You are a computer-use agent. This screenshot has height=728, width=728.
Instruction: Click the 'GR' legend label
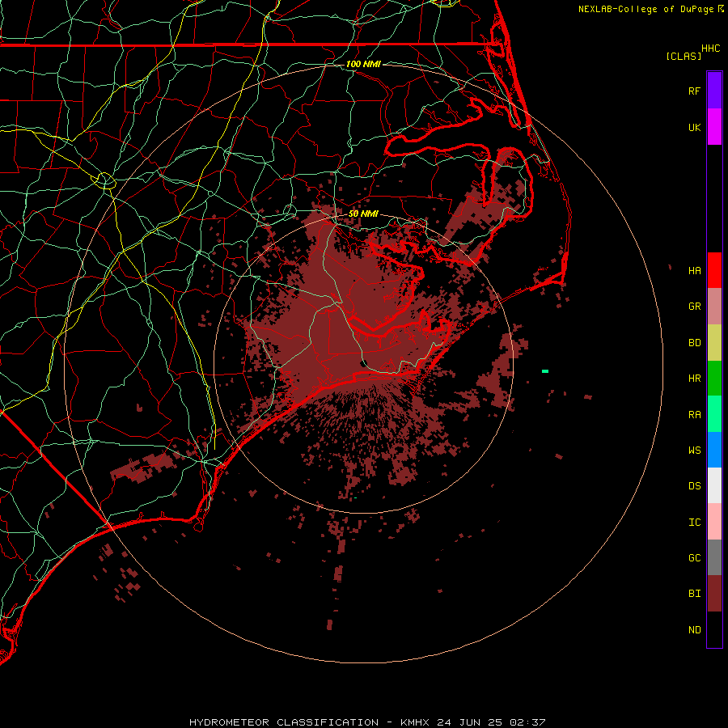[x=695, y=307]
